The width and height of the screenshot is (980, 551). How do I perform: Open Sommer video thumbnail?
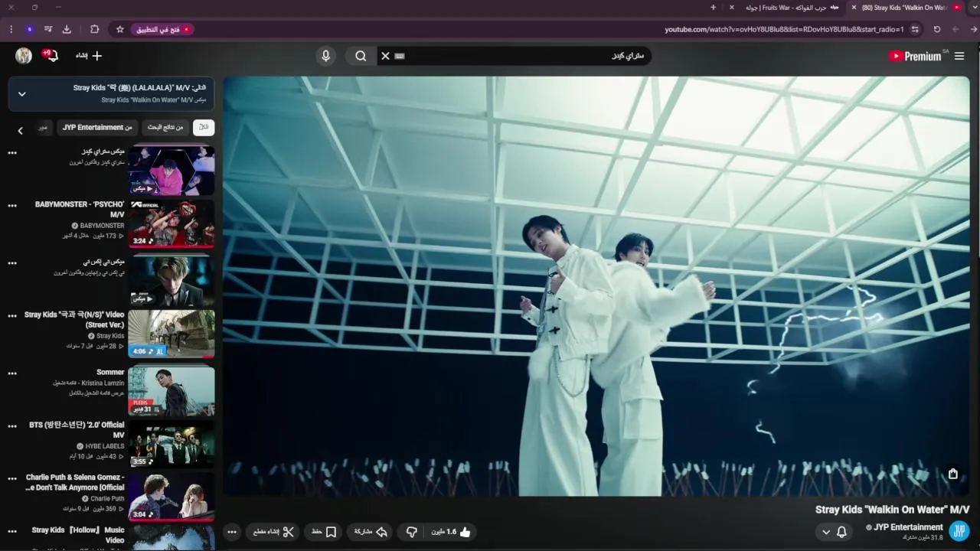coord(171,390)
